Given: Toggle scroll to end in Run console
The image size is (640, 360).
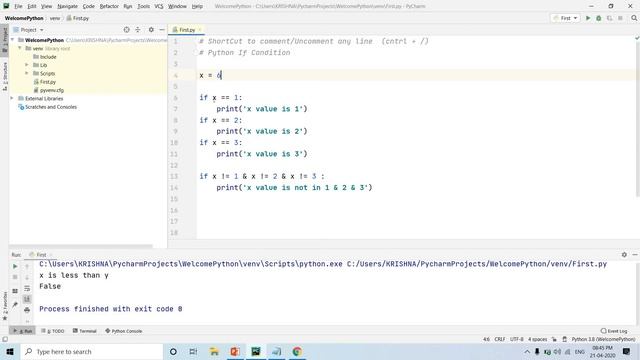Looking at the screenshot, I should (27, 299).
